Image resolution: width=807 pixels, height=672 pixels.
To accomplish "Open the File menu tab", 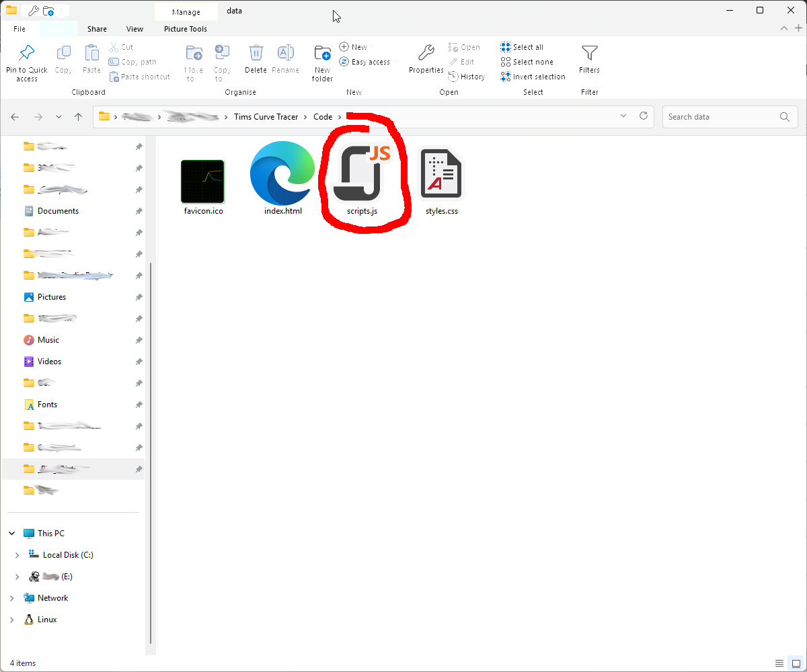I will [20, 29].
